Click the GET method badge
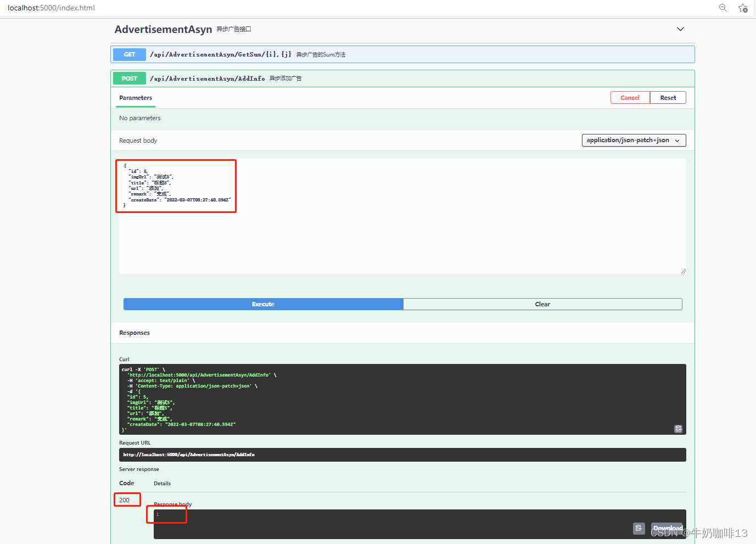 130,54
